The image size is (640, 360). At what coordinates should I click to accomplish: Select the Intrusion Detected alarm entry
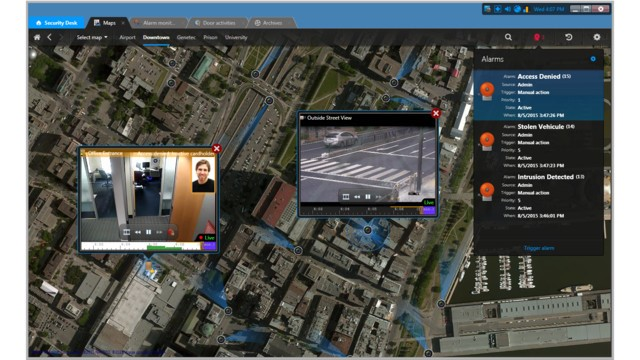tap(538, 196)
